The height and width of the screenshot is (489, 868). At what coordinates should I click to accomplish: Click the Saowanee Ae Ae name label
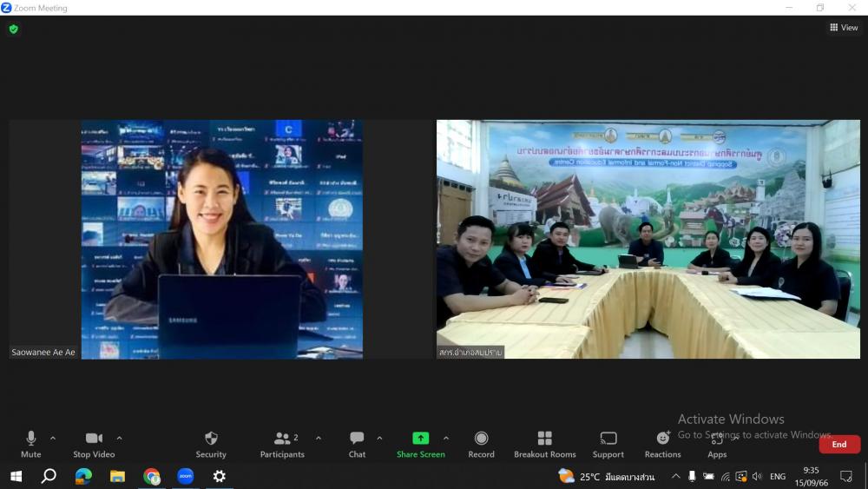[x=43, y=353]
